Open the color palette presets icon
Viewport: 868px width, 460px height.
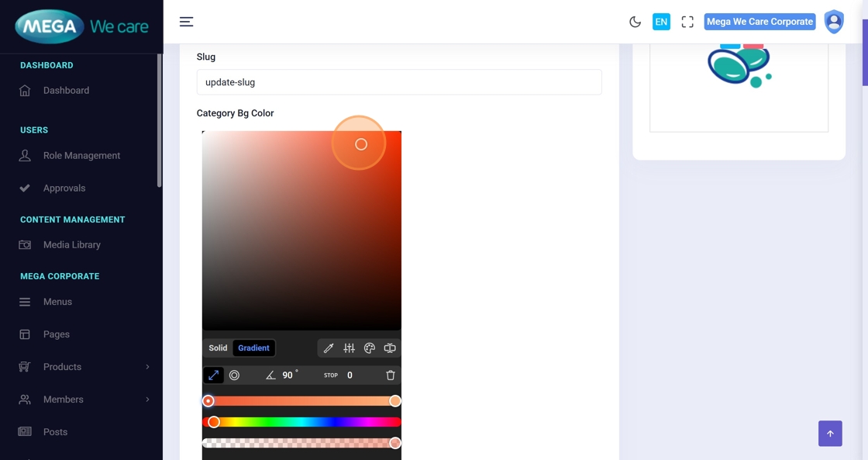pos(370,348)
